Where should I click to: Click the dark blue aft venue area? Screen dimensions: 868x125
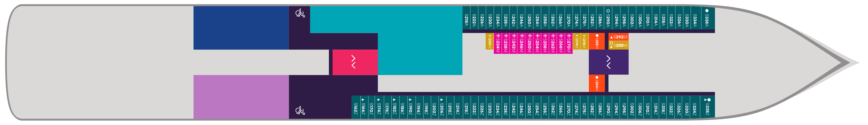(241, 28)
